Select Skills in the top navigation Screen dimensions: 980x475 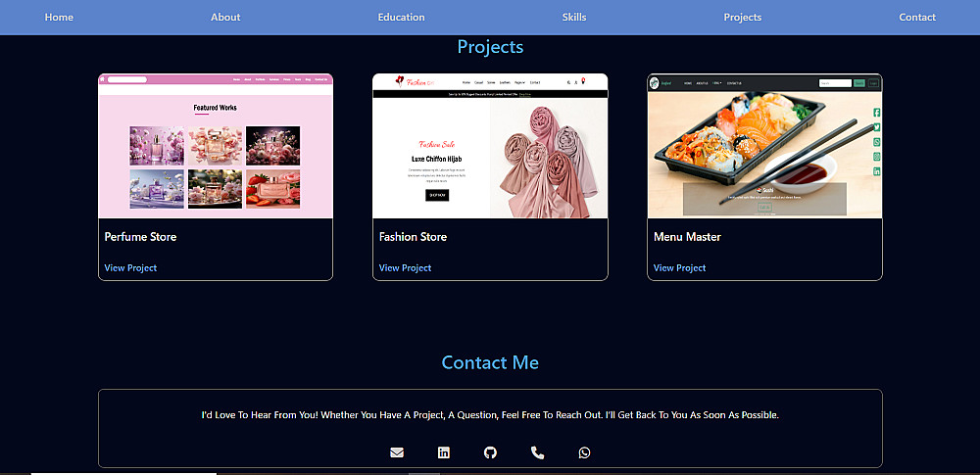click(x=574, y=17)
